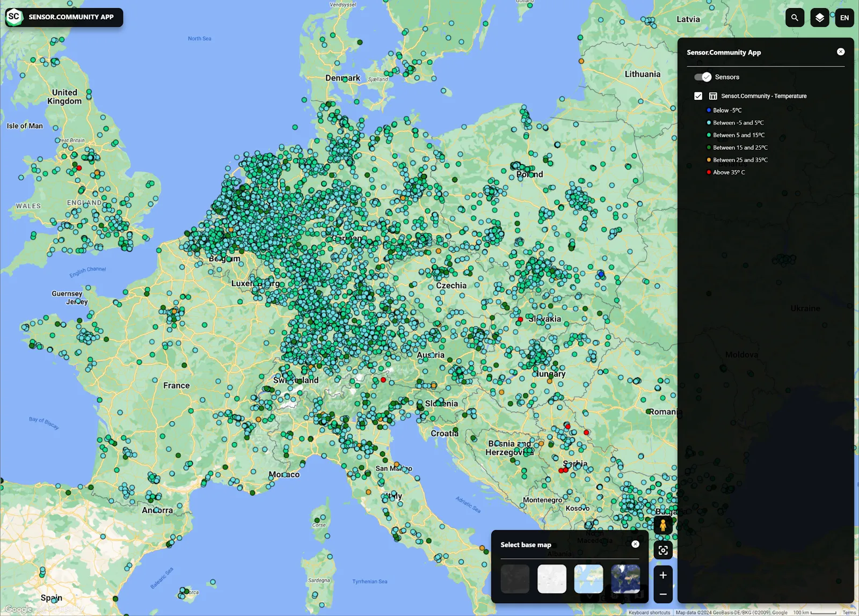Click the North Sea label

pyautogui.click(x=199, y=39)
